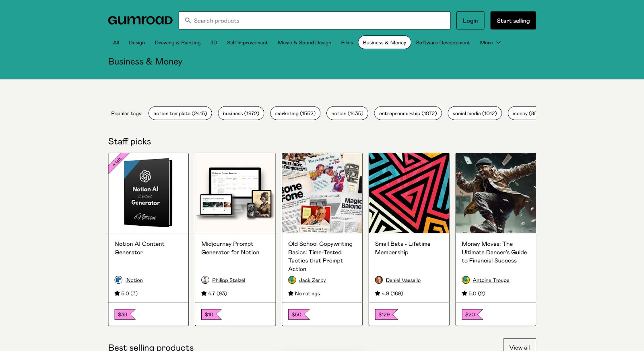Click the Gumroad logo
Screen dimensions: 644x351
coord(140,21)
